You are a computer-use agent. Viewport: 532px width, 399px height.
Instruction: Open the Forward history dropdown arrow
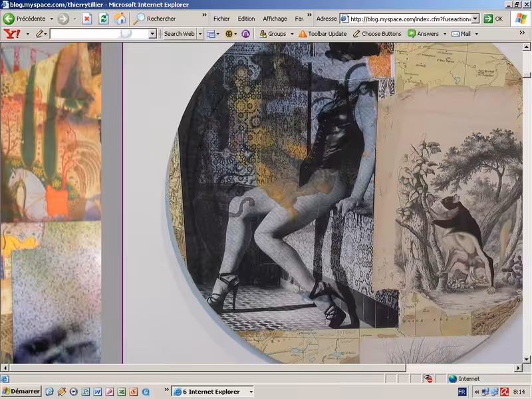point(75,19)
